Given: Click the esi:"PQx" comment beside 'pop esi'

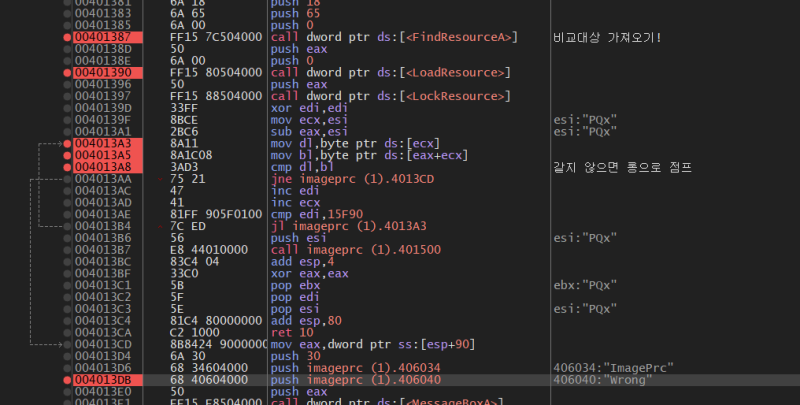Looking at the screenshot, I should (x=585, y=309).
